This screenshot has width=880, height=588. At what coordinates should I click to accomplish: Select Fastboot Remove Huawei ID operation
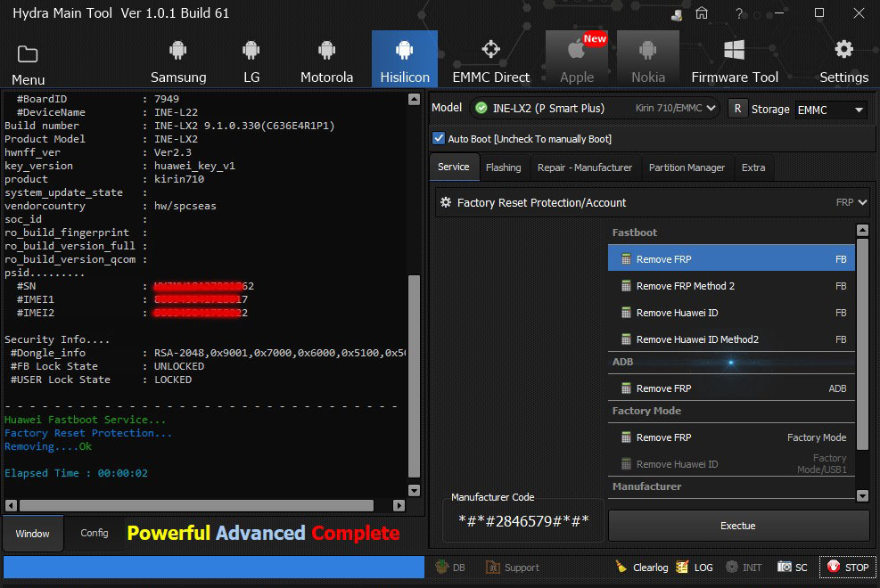tap(731, 313)
